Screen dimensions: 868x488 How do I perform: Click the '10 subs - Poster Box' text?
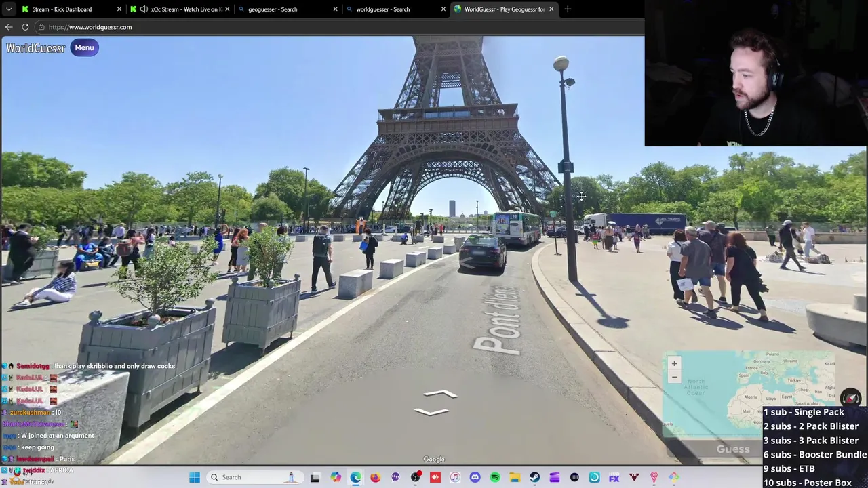[807, 483]
